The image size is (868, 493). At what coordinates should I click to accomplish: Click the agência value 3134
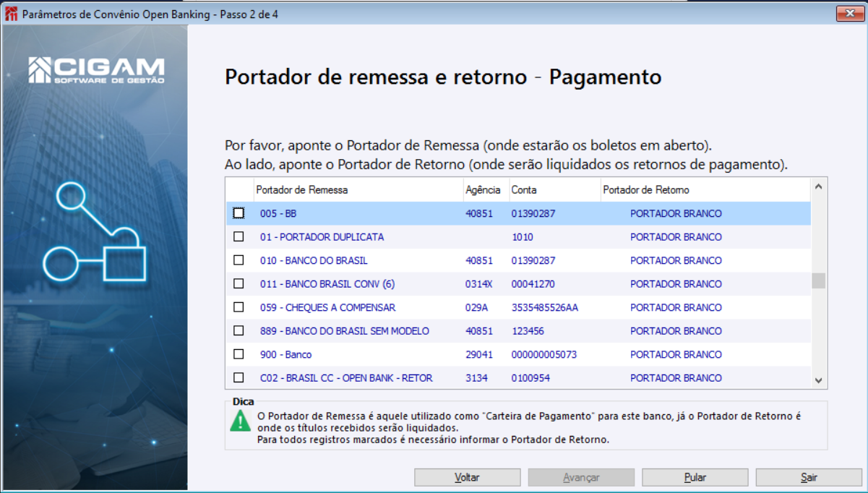pyautogui.click(x=477, y=378)
